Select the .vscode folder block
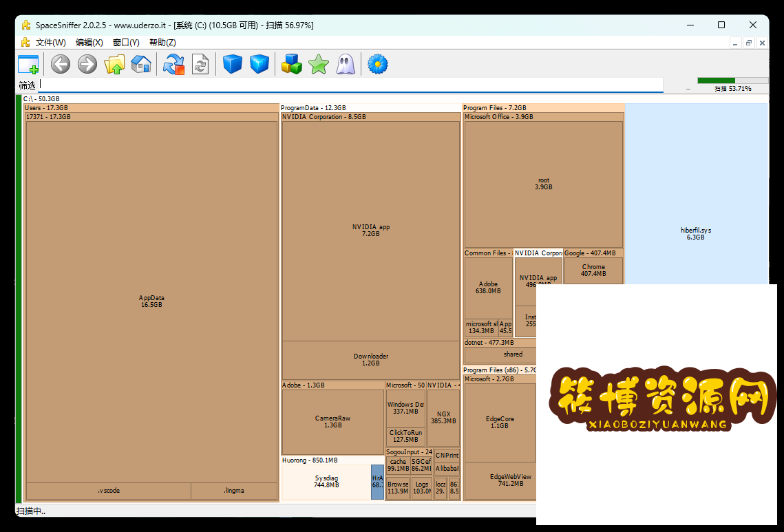Viewport: 784px width, 532px height. tap(109, 491)
